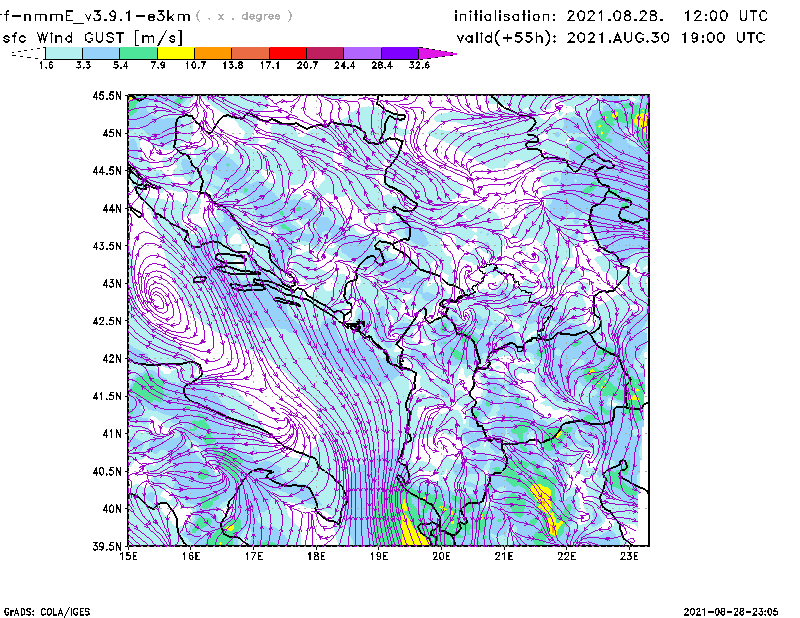Click the 20.7 legend value
The image size is (800, 618).
[x=307, y=65]
